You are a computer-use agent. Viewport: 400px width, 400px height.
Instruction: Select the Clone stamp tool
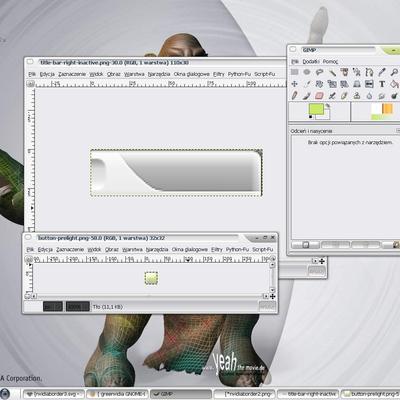pos(357,96)
